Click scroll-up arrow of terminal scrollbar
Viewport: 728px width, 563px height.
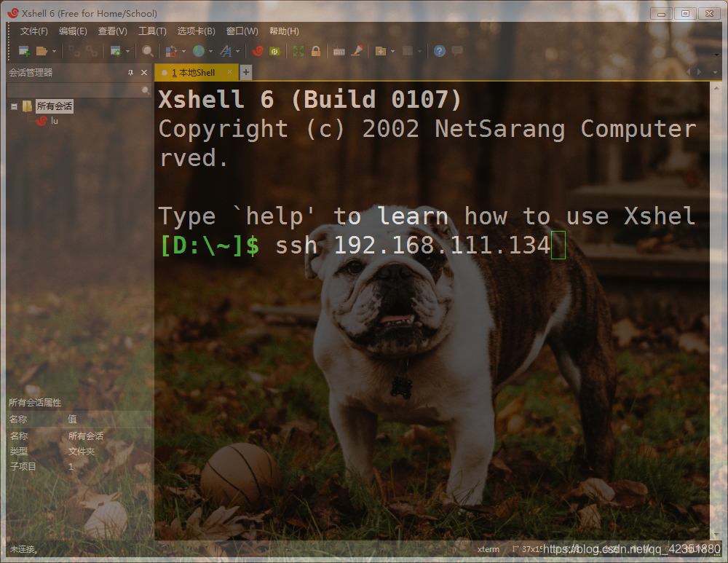(x=716, y=87)
